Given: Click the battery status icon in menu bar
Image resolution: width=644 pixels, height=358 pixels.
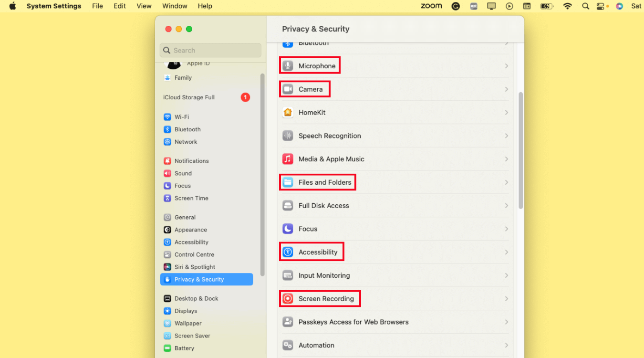Looking at the screenshot, I should point(547,6).
